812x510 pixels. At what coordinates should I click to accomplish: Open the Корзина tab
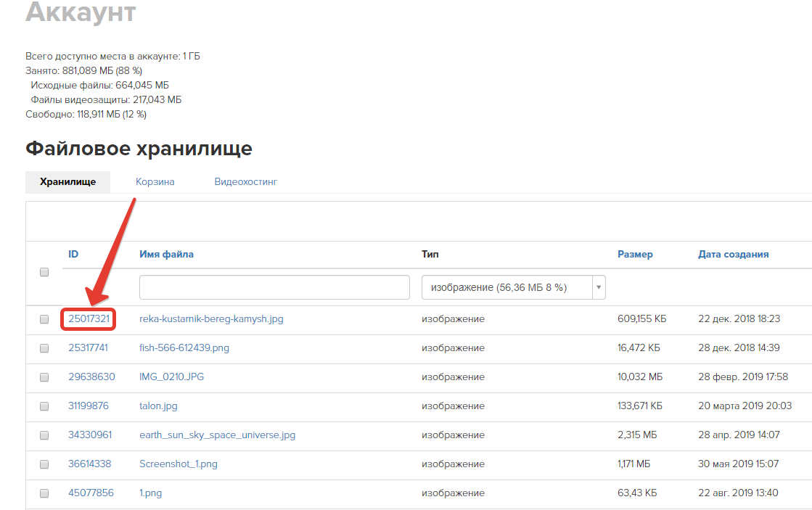pos(155,181)
